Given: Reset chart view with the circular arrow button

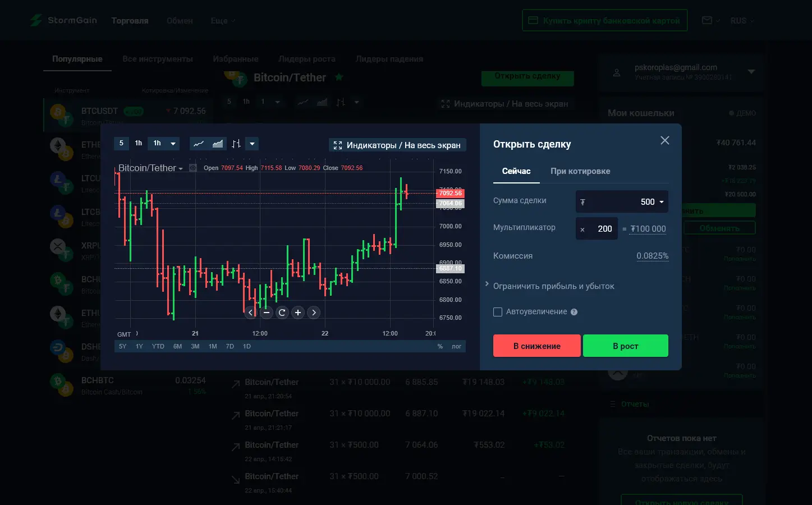Looking at the screenshot, I should pos(282,313).
